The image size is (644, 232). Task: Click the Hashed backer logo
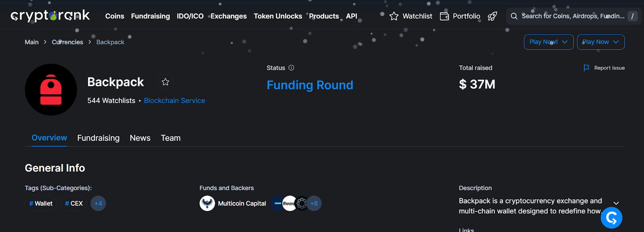(289, 203)
